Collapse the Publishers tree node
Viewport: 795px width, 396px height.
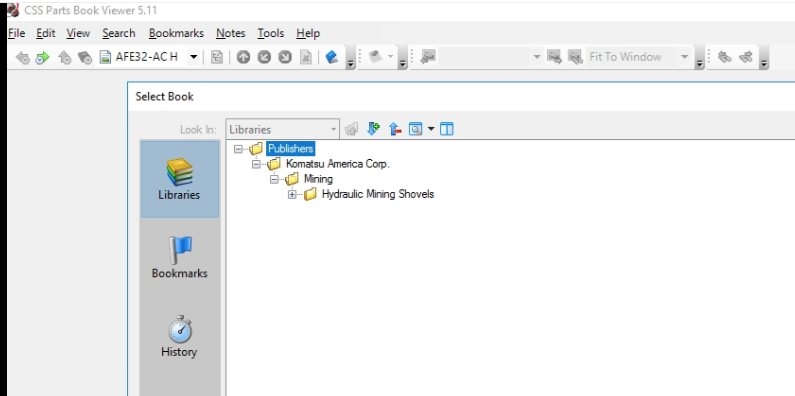(238, 149)
